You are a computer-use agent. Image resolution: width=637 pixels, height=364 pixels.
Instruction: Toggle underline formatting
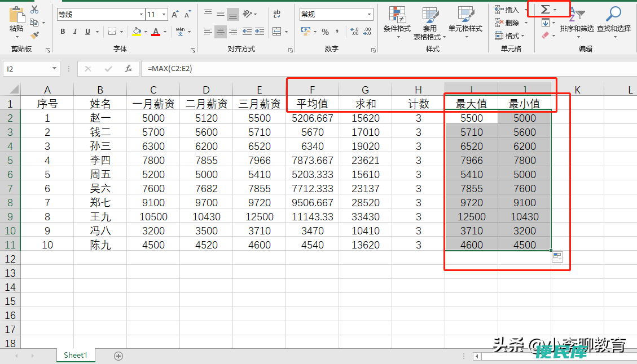pyautogui.click(x=88, y=31)
